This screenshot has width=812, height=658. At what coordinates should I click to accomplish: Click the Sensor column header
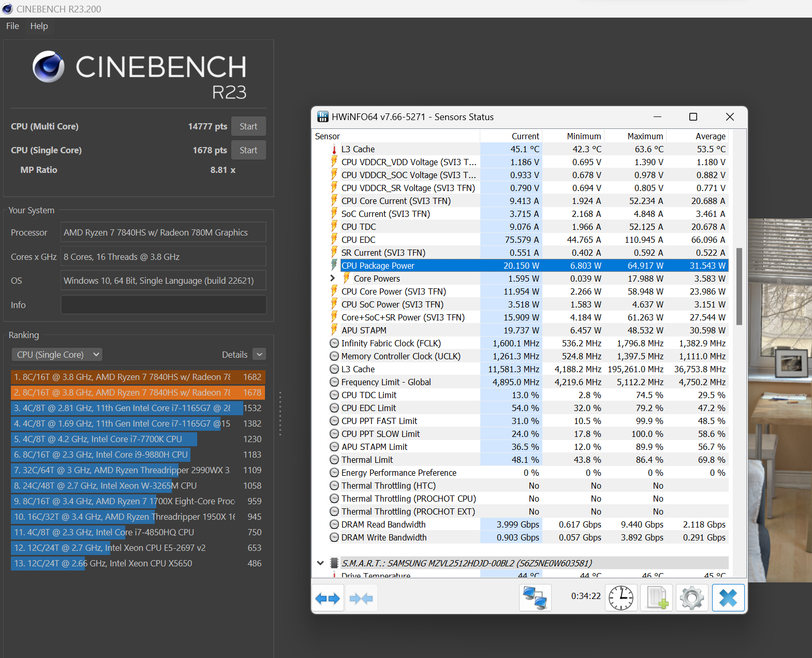(x=397, y=136)
